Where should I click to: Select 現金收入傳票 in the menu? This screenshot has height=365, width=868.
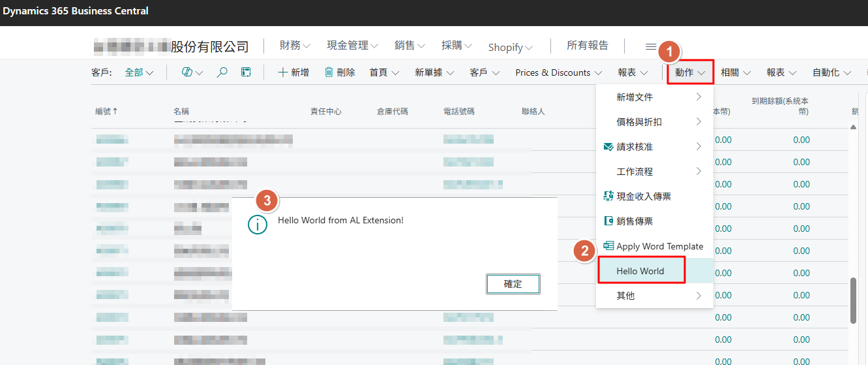click(x=643, y=197)
